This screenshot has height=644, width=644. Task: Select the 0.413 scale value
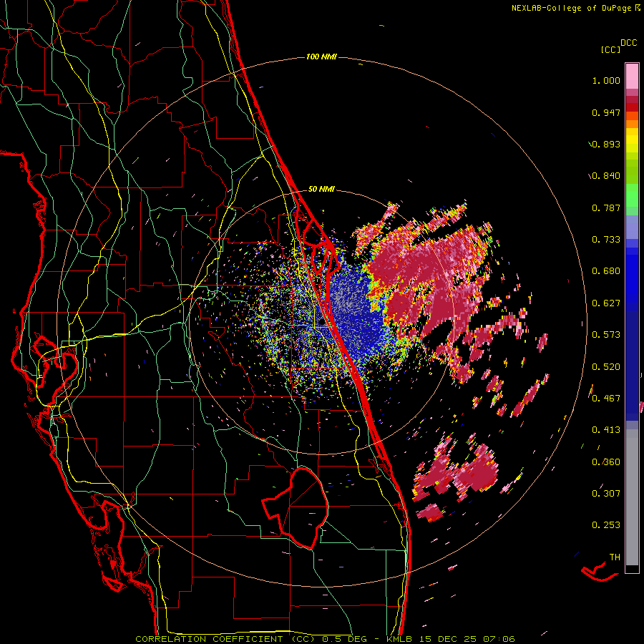pyautogui.click(x=606, y=430)
